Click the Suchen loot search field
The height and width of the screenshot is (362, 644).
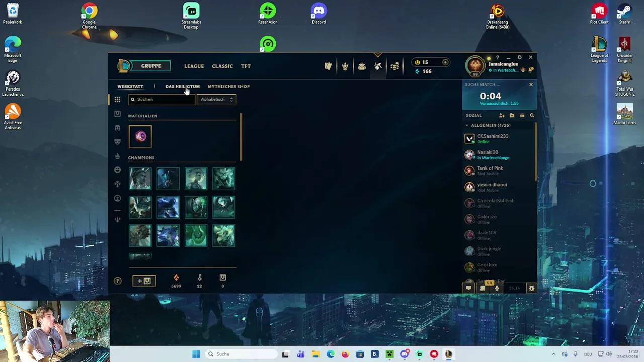tap(161, 99)
